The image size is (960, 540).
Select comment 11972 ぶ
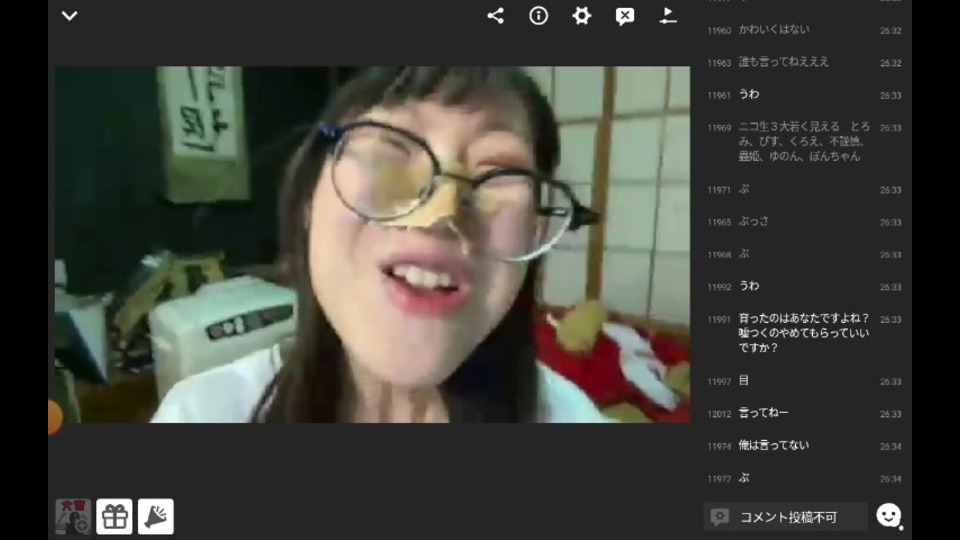pyautogui.click(x=804, y=478)
